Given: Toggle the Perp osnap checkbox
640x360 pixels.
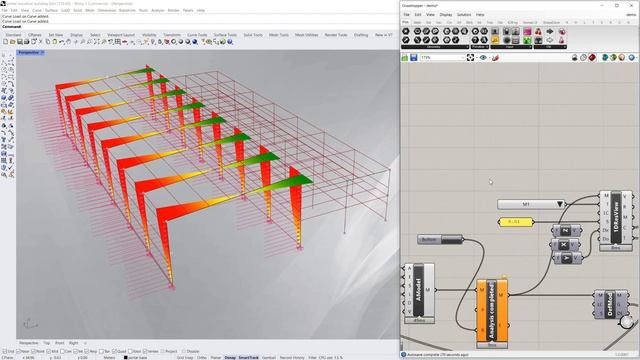Looking at the screenshot, I should click(x=87, y=351).
